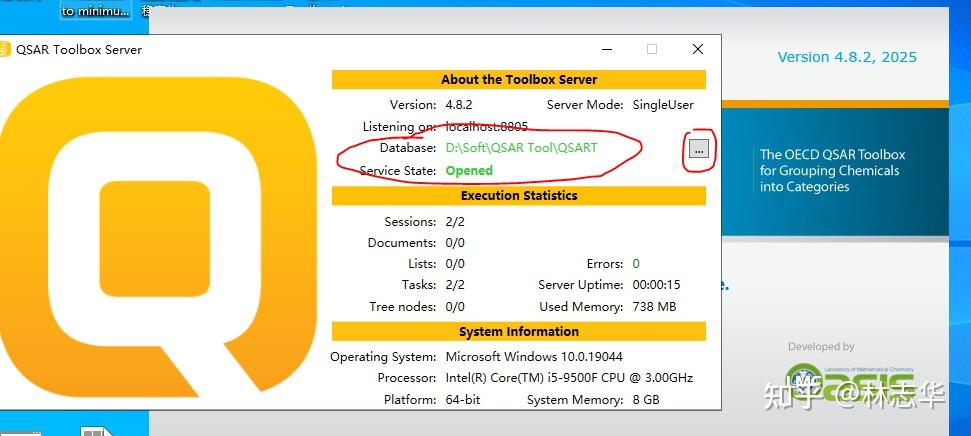Click the '64-bit' platform value
Viewport: 971px width, 436px height.
pyautogui.click(x=463, y=399)
